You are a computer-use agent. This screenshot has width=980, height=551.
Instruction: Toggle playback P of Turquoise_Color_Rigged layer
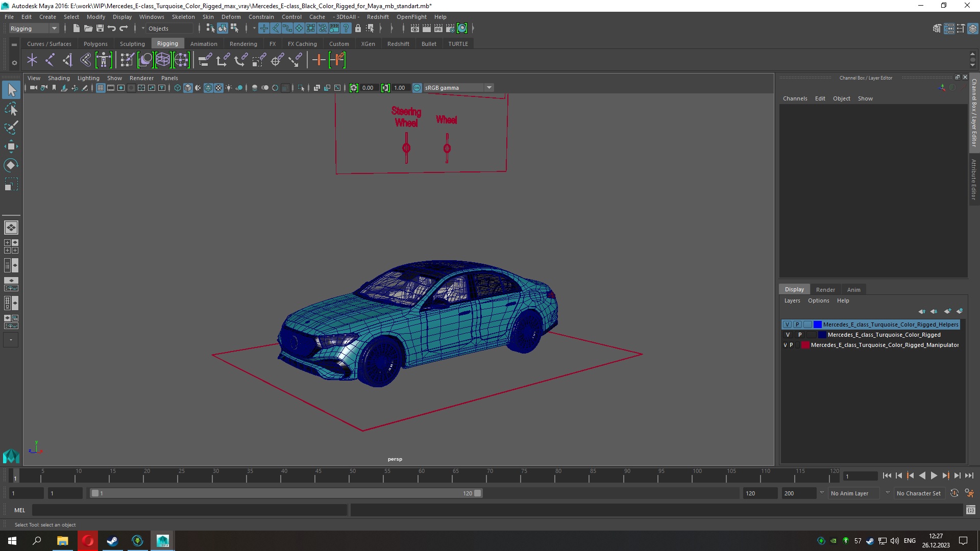pyautogui.click(x=800, y=335)
